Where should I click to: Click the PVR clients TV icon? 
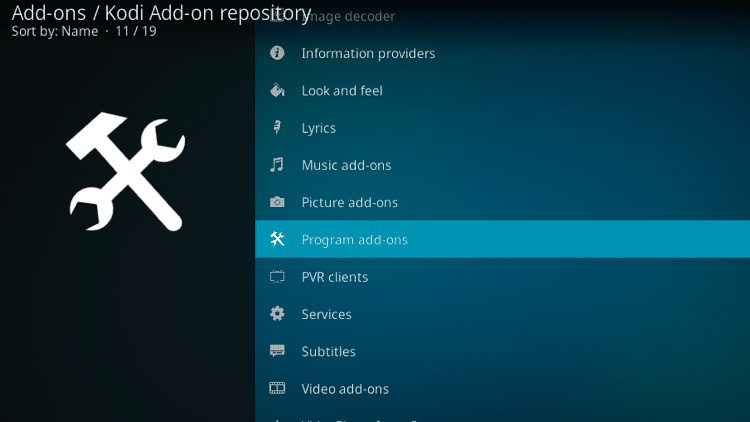[278, 277]
